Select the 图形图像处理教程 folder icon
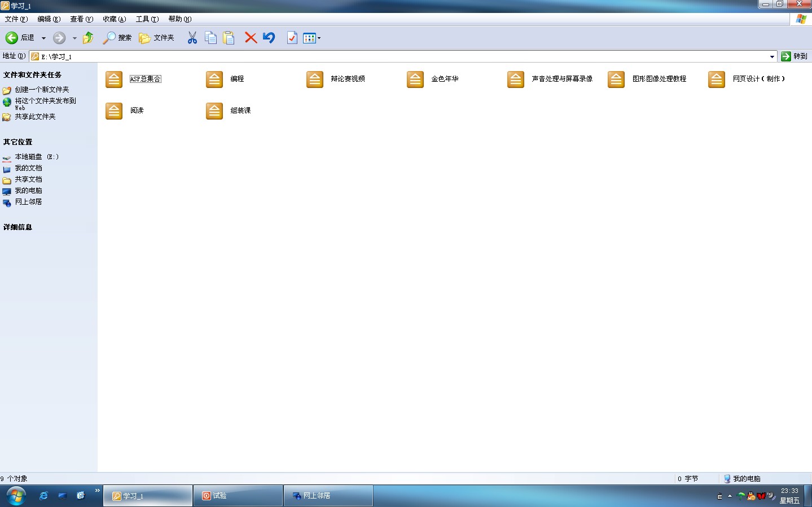The height and width of the screenshot is (507, 812). click(616, 79)
